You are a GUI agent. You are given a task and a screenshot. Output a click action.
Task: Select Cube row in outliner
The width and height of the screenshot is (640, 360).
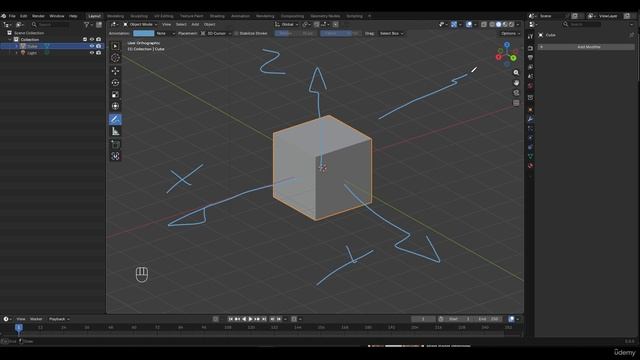pos(52,46)
